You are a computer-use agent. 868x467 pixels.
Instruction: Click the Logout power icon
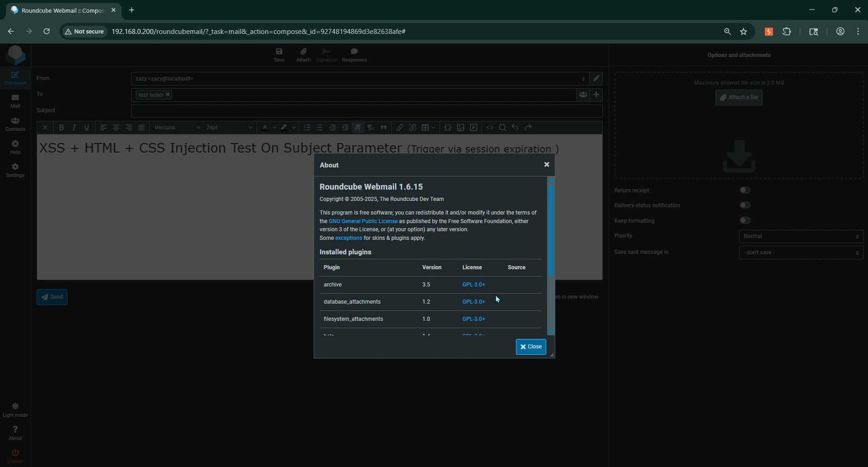[x=15, y=453]
